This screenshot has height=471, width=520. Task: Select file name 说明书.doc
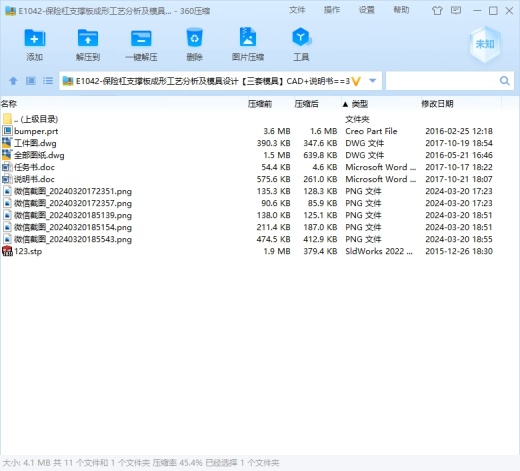coord(34,179)
